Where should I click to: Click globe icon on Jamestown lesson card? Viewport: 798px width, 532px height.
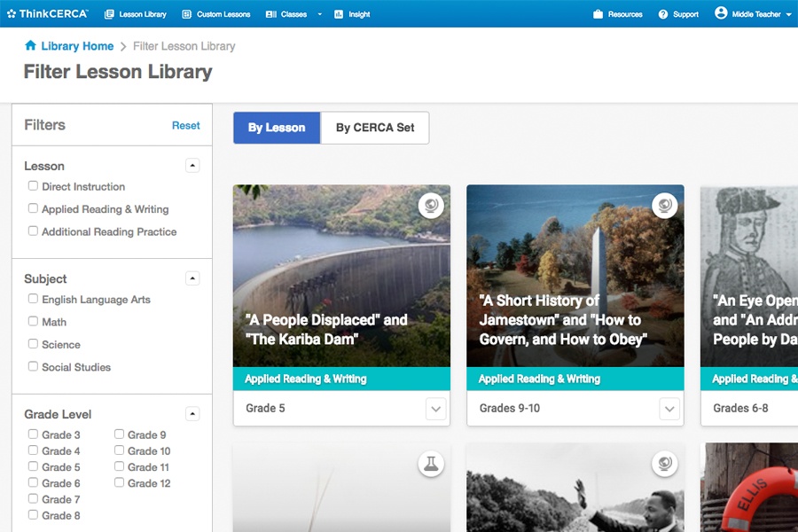(664, 206)
